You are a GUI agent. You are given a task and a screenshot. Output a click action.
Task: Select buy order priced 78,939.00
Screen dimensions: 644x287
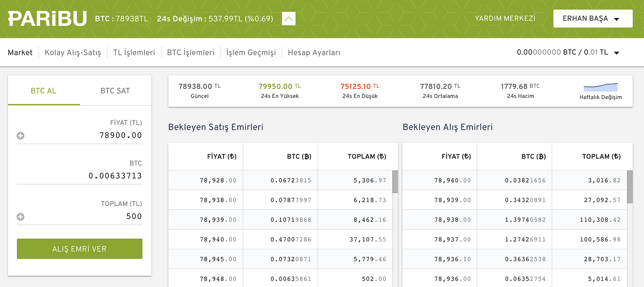515,200
